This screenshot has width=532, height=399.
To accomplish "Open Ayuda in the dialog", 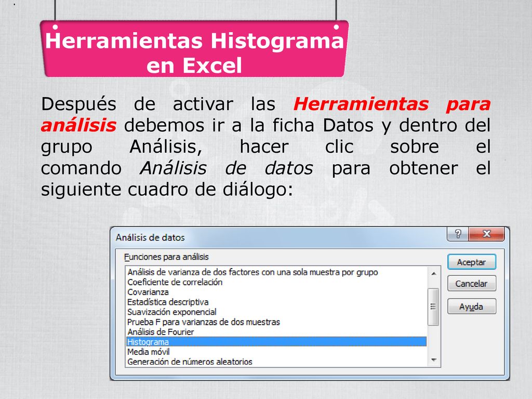I will tap(472, 307).
